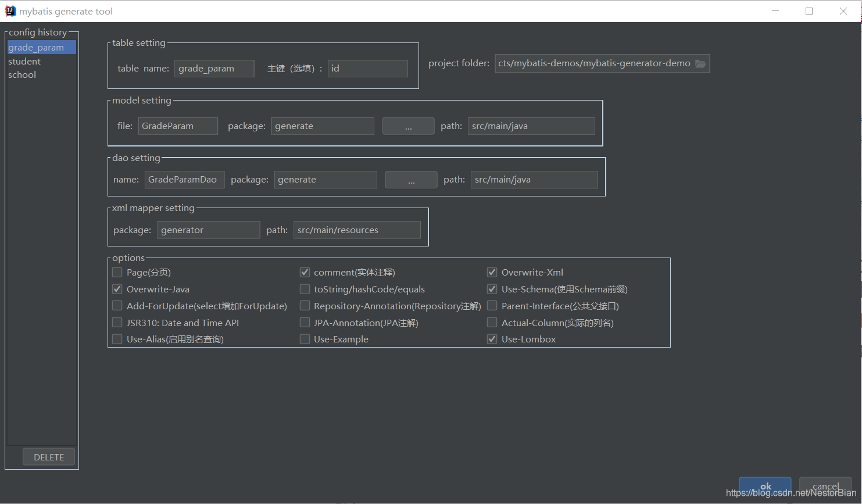
Task: Edit the table name field
Action: click(214, 69)
